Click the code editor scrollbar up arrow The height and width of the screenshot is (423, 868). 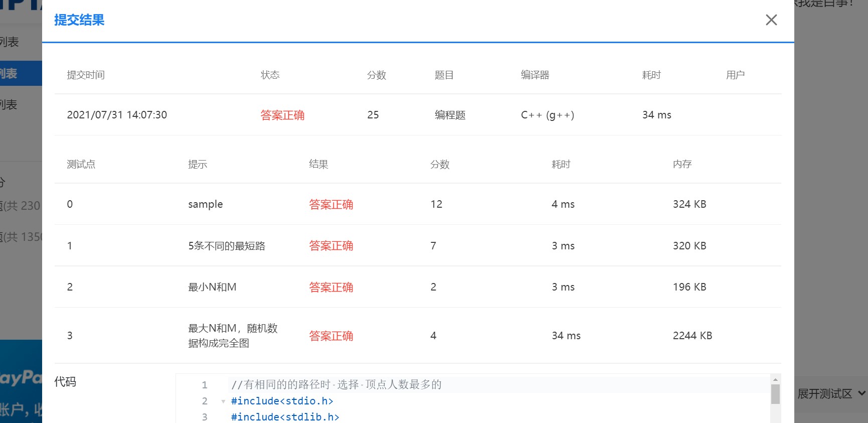[775, 379]
